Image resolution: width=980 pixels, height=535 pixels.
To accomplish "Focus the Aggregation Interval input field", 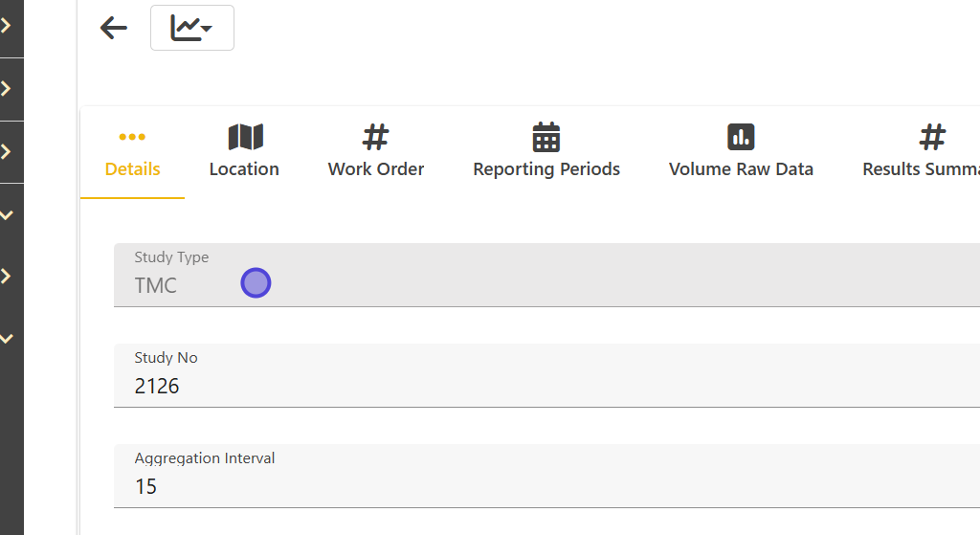I will point(546,486).
